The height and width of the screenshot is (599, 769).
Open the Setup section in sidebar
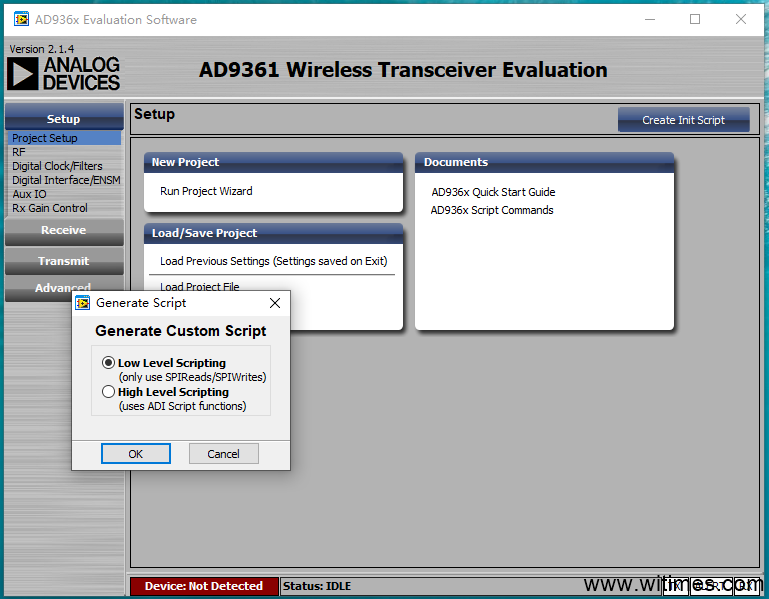click(64, 118)
